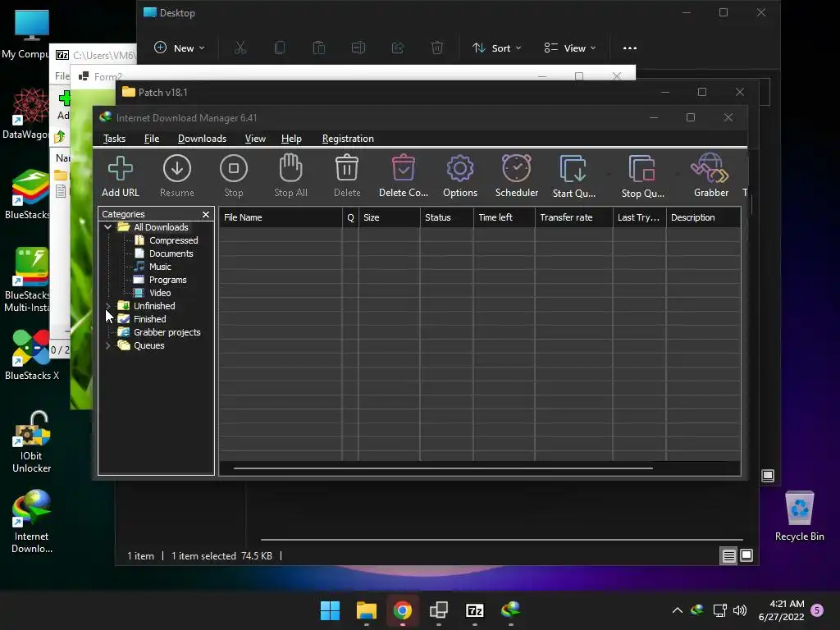Open Sort dropdown in Desktop Explorer window

[496, 48]
